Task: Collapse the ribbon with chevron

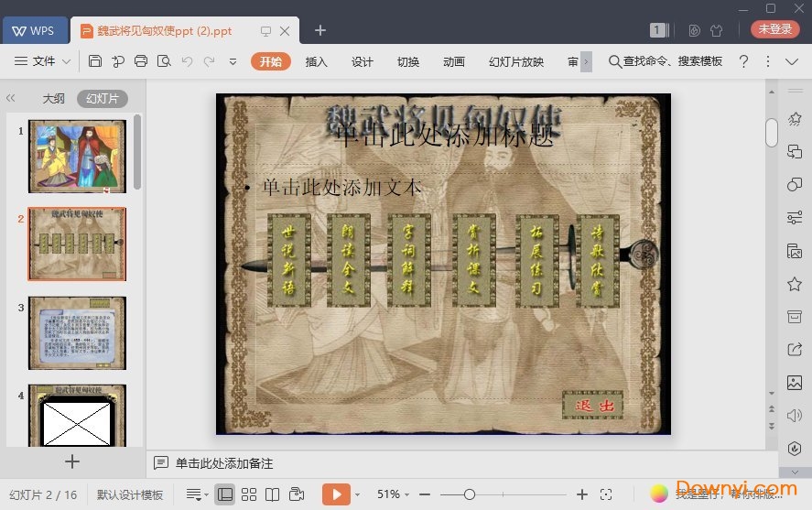Action: point(791,61)
